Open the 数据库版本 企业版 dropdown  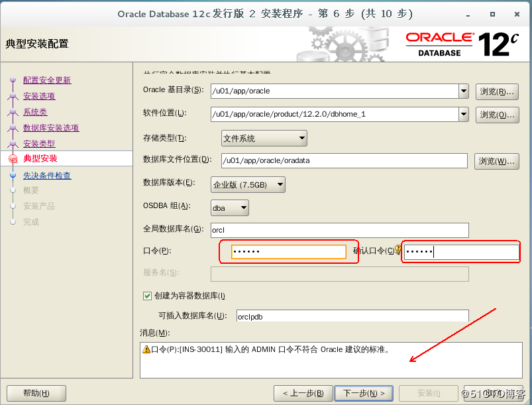click(248, 185)
